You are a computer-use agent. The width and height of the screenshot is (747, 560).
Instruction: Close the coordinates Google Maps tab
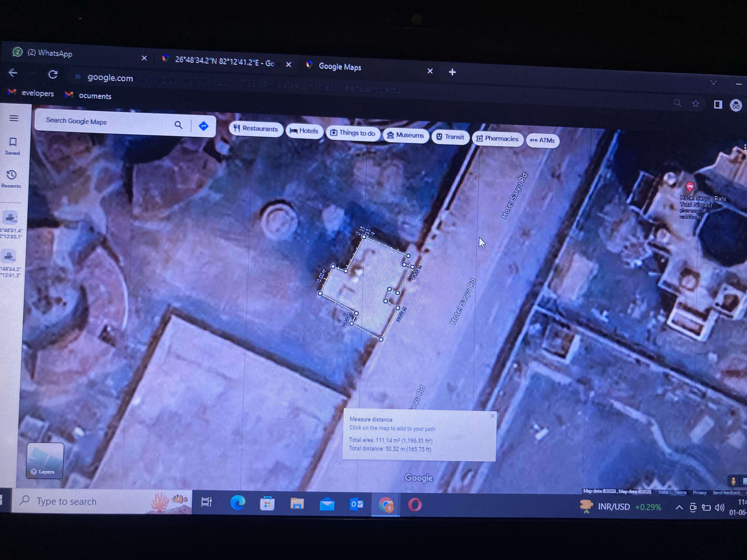point(289,64)
